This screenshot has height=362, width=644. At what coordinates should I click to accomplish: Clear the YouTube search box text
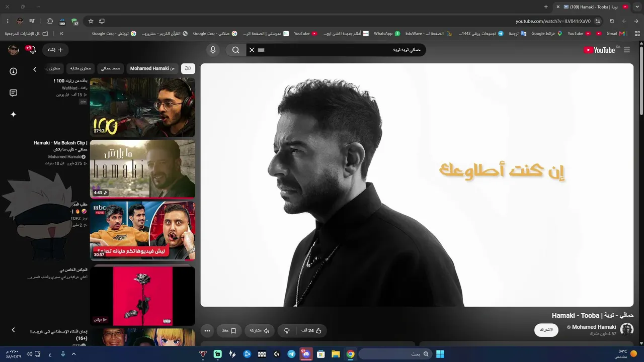(252, 50)
